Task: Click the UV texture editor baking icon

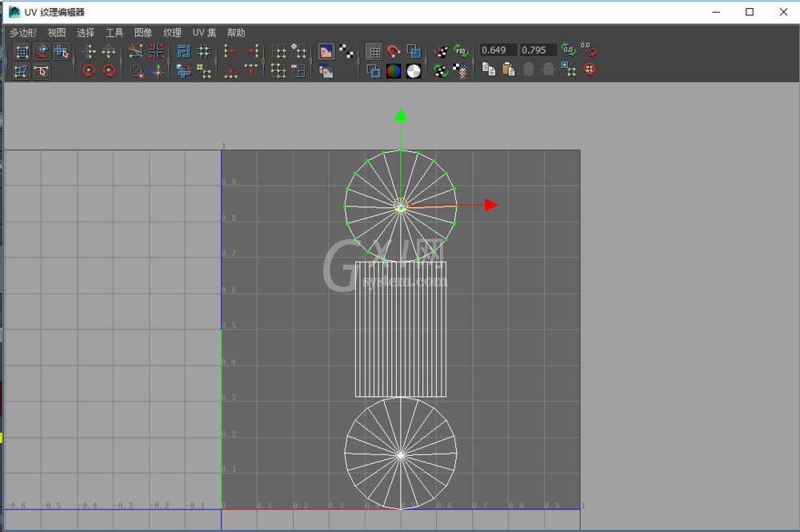Action: tap(442, 51)
